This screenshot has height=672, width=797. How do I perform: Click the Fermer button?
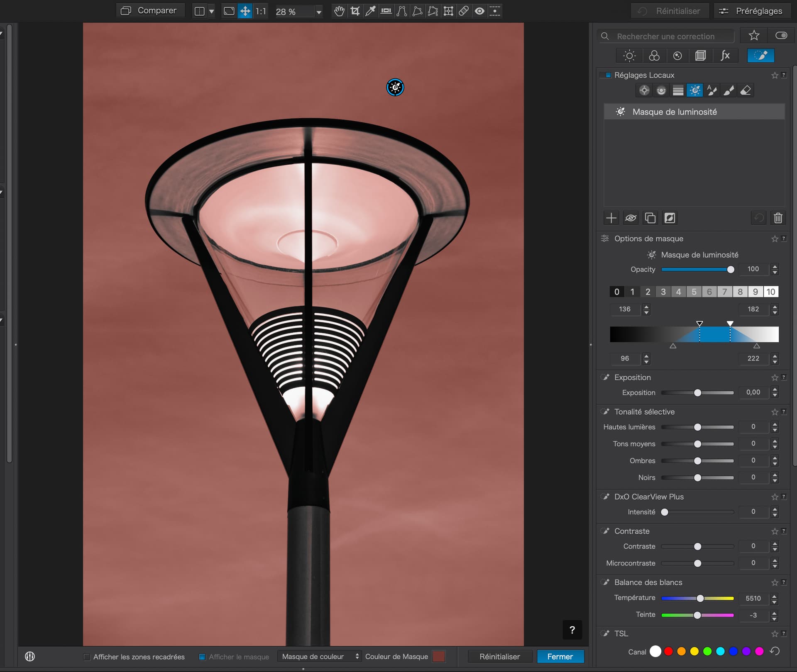pyautogui.click(x=560, y=657)
